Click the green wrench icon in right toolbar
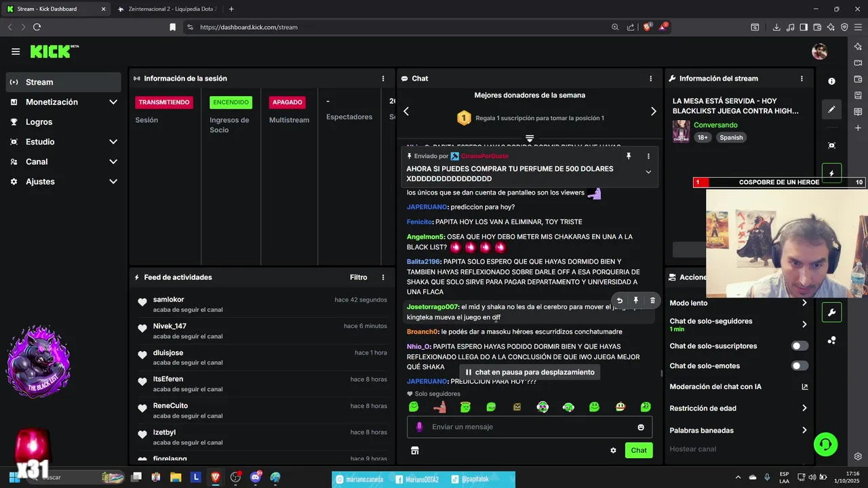The image size is (868, 488). pos(831,312)
